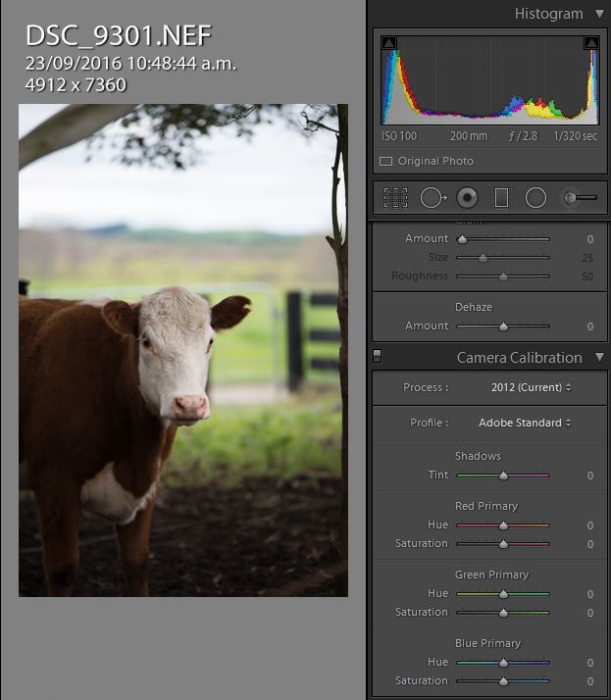Click the Green Primary Hue value field

tap(590, 594)
